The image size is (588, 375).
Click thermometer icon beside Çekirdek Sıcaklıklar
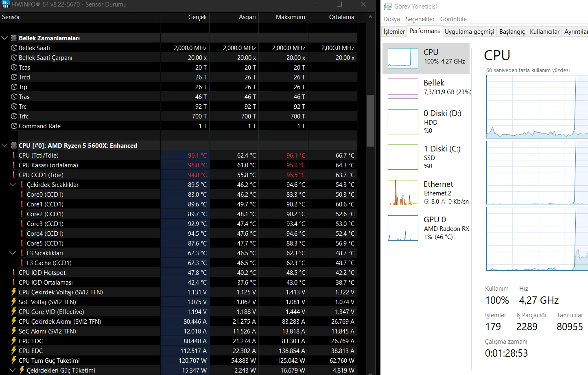point(22,185)
